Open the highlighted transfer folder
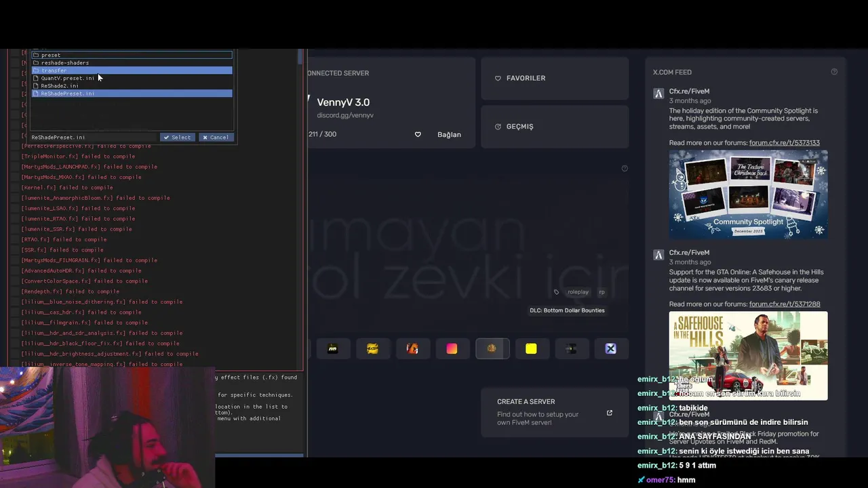Image resolution: width=868 pixels, height=488 pixels. click(x=132, y=70)
